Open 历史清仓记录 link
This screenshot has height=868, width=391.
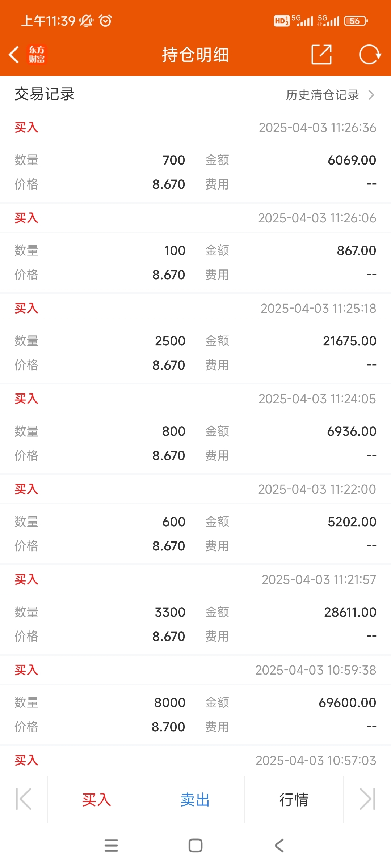pos(323,95)
